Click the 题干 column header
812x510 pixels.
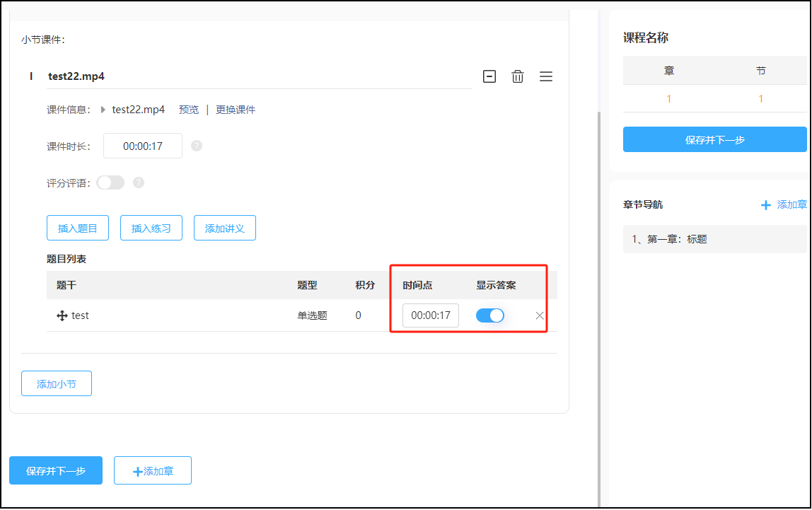click(66, 286)
